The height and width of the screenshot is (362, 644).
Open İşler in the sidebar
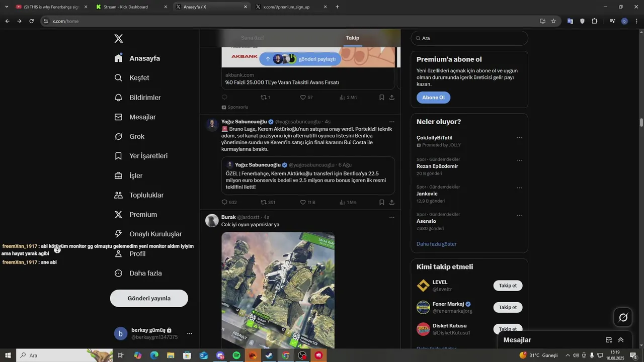pos(128,176)
